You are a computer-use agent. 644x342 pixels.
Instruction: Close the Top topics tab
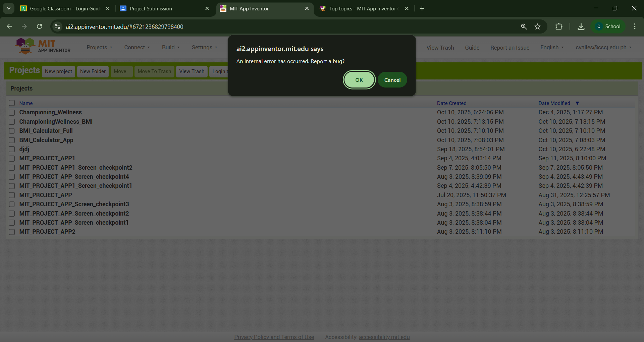click(407, 8)
